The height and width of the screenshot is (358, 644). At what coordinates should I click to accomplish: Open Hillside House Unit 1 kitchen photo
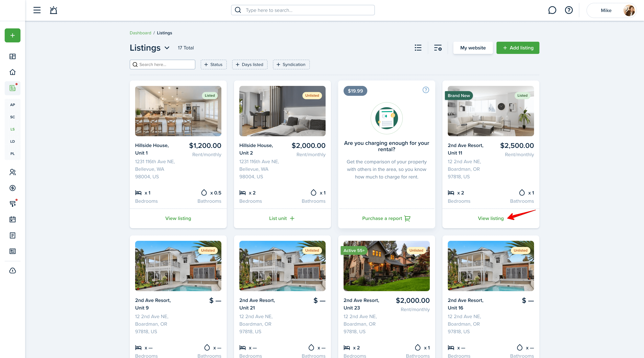click(178, 111)
